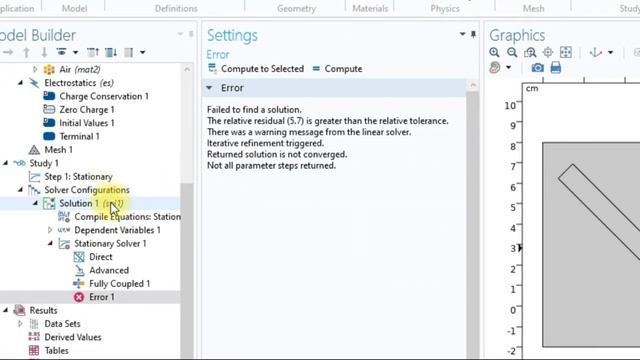Click the scene light icon in Graphics
640x360 pixels.
(495, 67)
